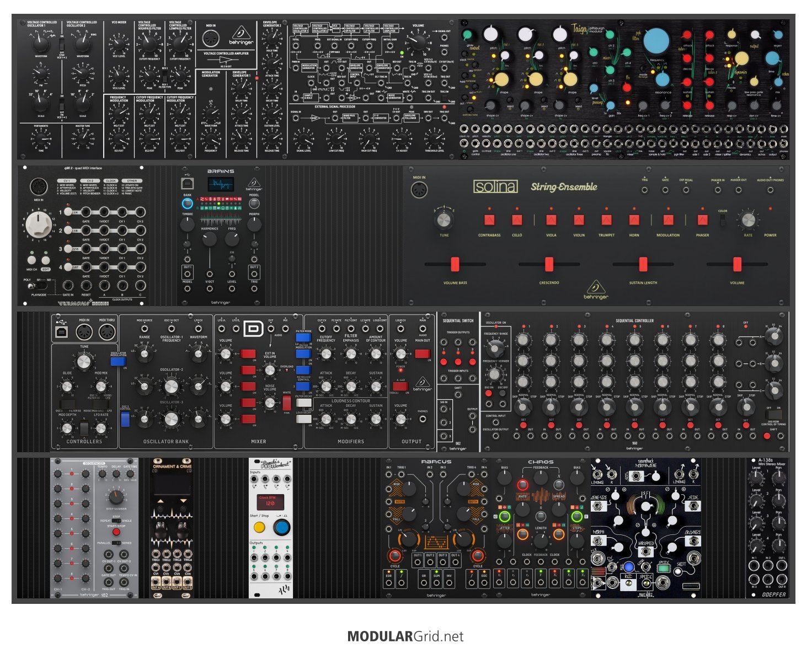Click the SUM output jack on Abacus

click(436, 582)
